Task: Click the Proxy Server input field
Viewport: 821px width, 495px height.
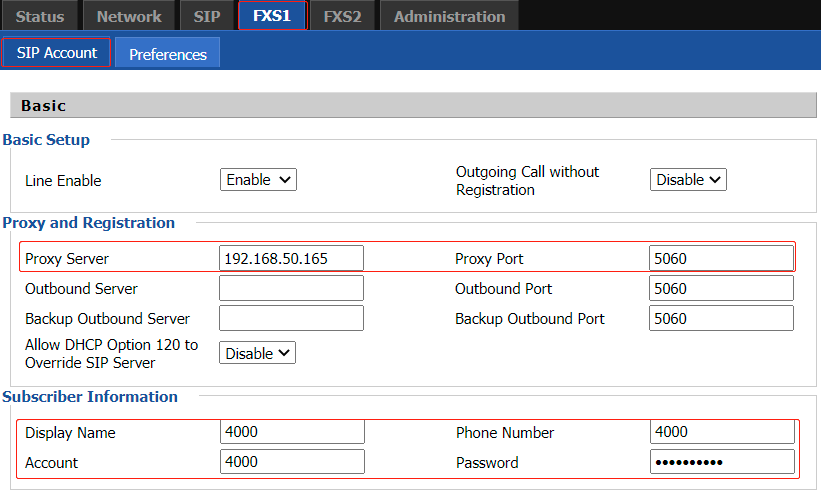Action: (291, 258)
